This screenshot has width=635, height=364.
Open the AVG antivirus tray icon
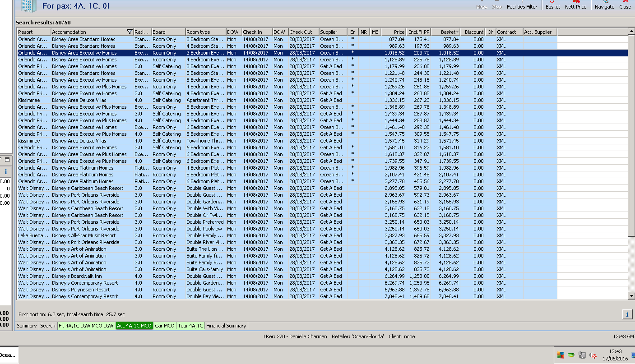tap(560, 355)
